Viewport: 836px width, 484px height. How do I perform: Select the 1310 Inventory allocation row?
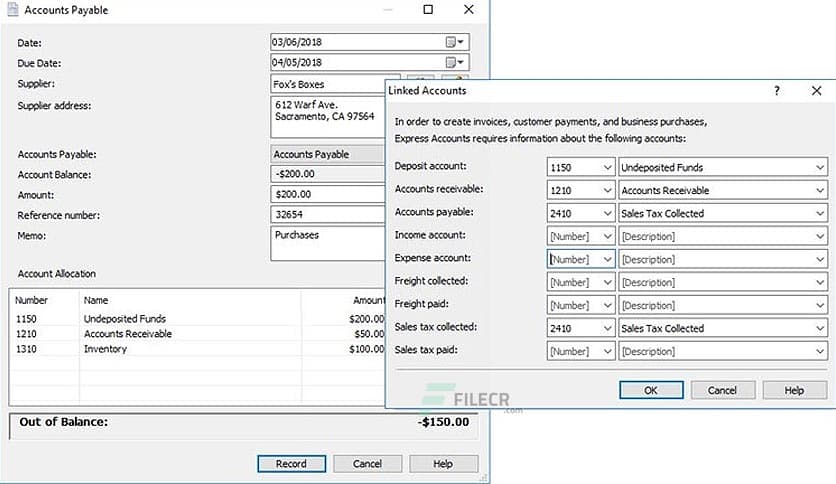[197, 349]
